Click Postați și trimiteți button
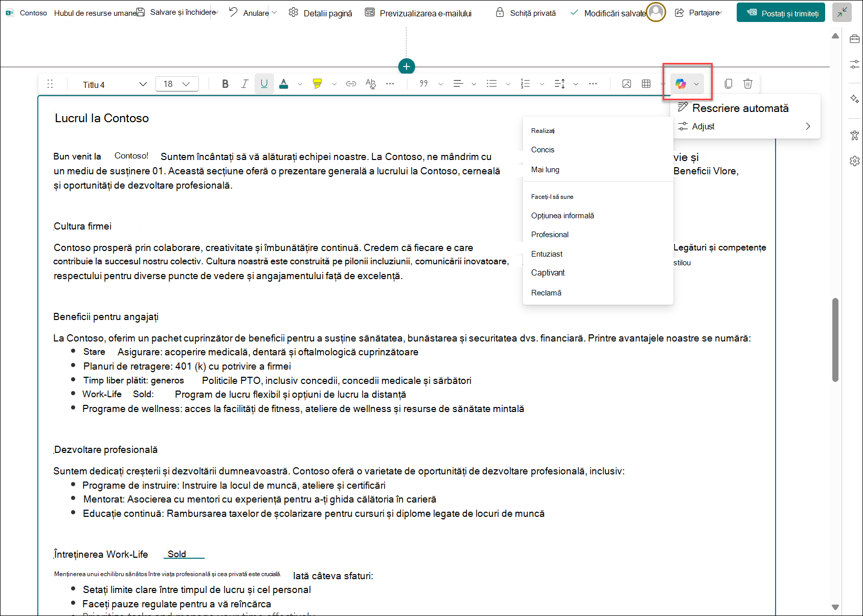This screenshot has height=616, width=863. tap(781, 13)
